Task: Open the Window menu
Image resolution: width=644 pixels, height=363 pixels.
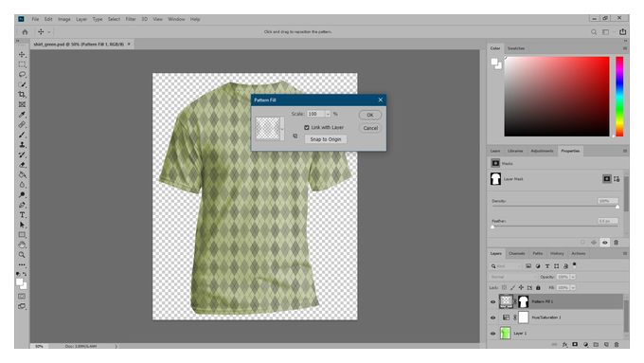Action: tap(176, 19)
